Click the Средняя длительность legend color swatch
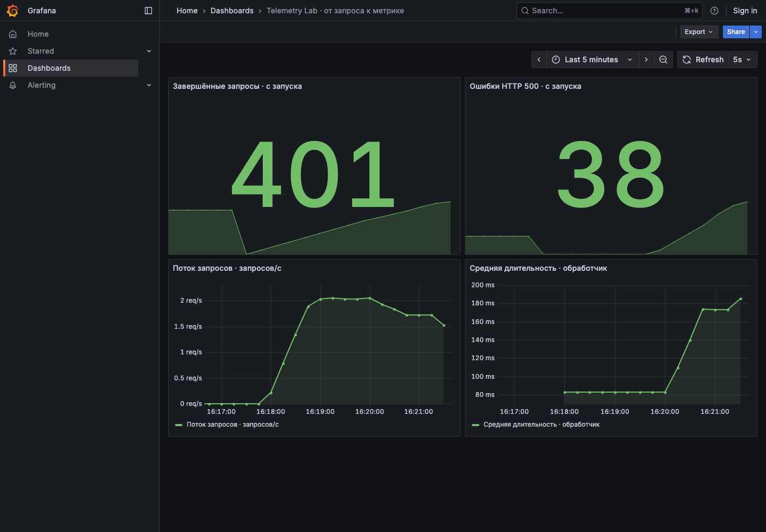Image resolution: width=766 pixels, height=532 pixels. point(476,425)
